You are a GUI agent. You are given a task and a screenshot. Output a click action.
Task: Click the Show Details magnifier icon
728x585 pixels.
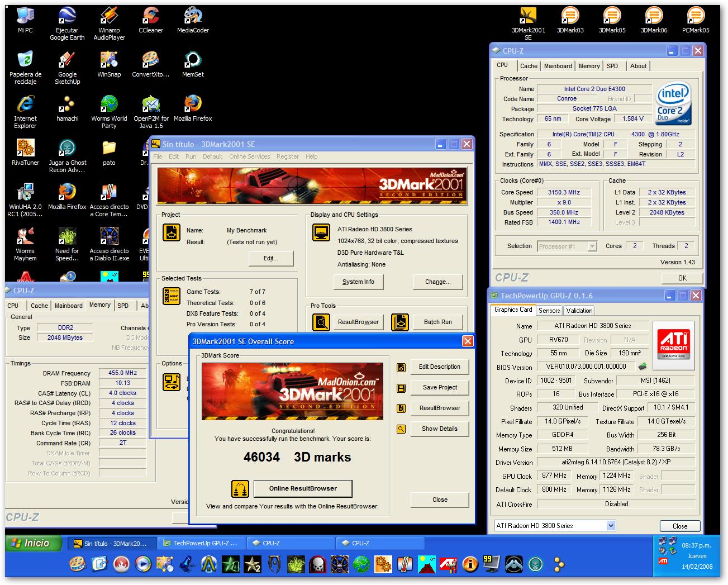[401, 429]
